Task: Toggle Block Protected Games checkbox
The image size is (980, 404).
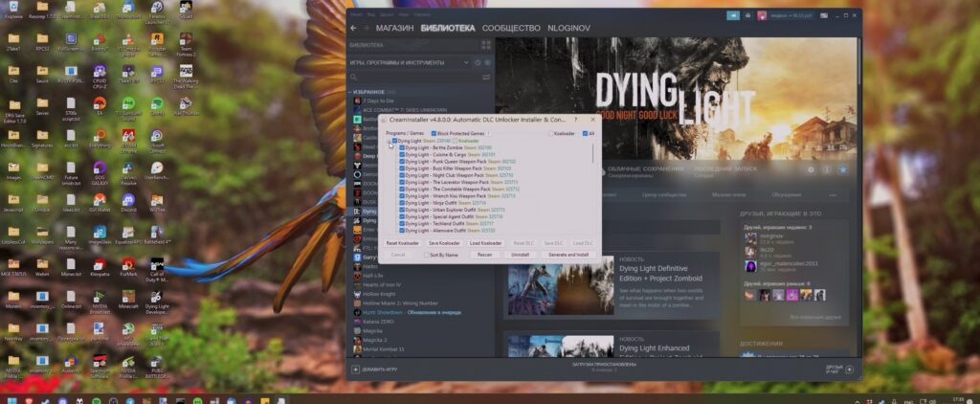Action: pos(434,133)
